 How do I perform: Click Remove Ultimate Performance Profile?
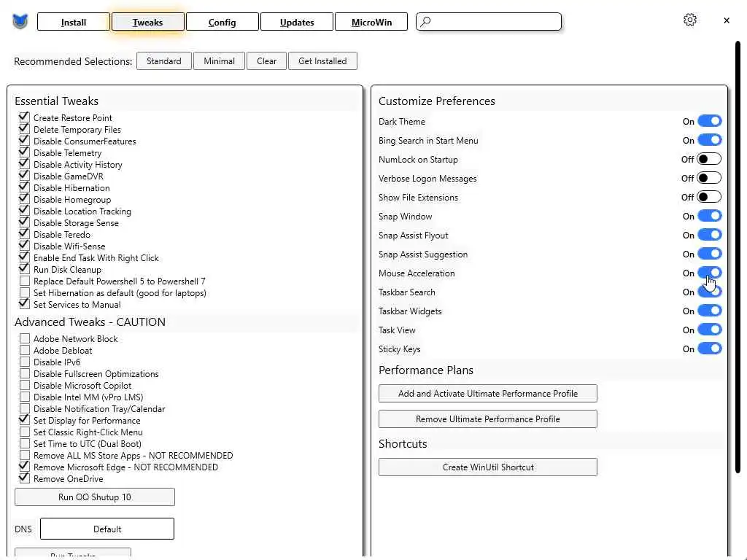coord(488,419)
